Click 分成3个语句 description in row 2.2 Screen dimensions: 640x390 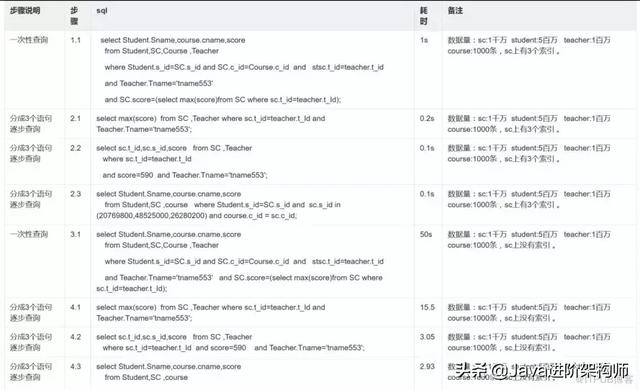tap(31, 153)
